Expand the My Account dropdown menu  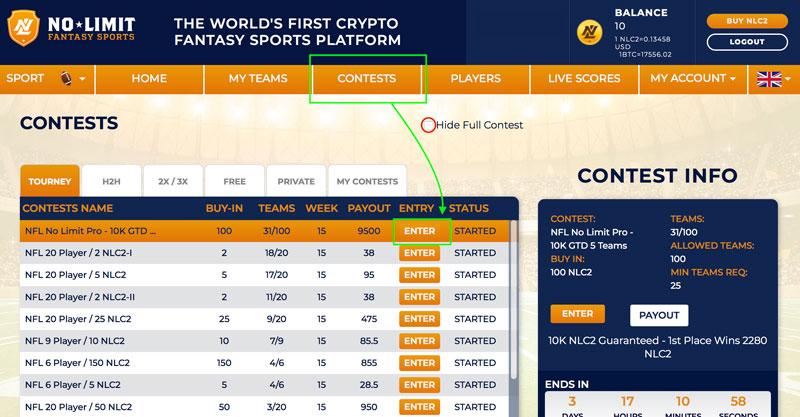tap(693, 78)
